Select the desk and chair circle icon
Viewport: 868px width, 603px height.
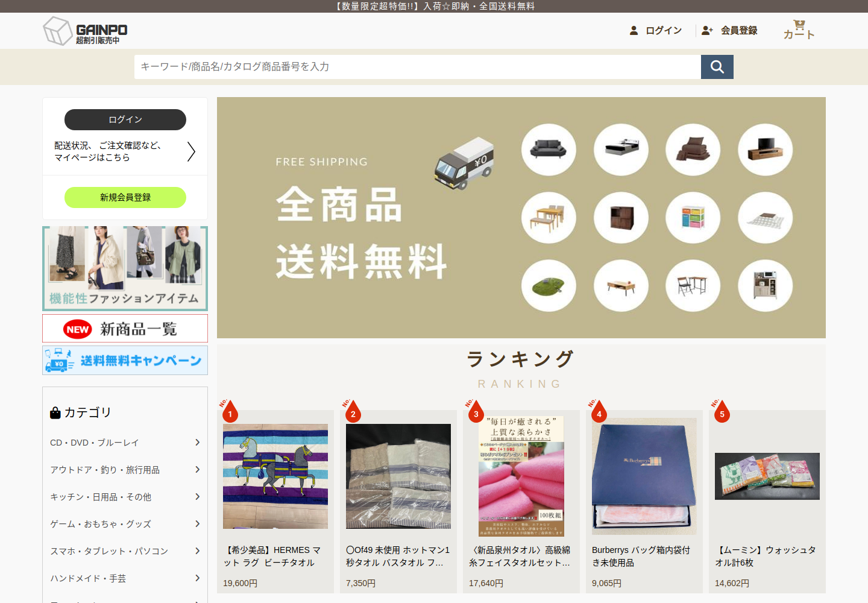tap(693, 286)
